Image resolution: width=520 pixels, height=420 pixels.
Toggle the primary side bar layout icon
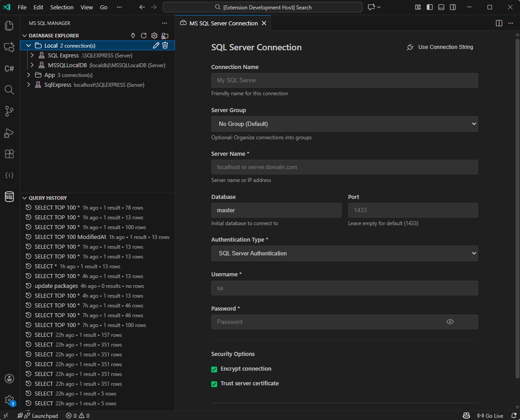[429, 7]
